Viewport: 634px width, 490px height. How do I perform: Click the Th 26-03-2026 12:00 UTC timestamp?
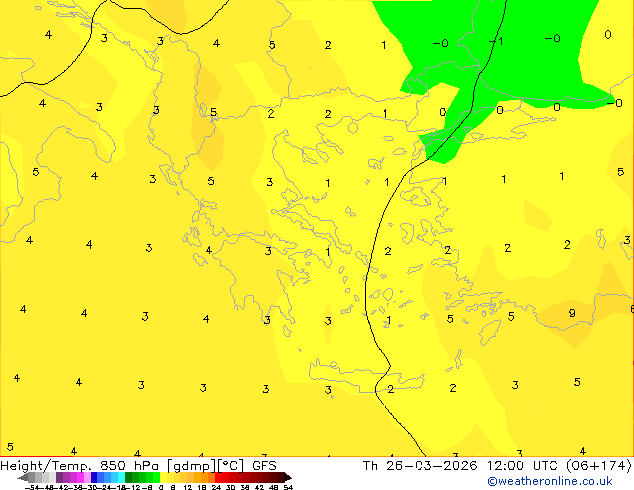[x=497, y=465]
